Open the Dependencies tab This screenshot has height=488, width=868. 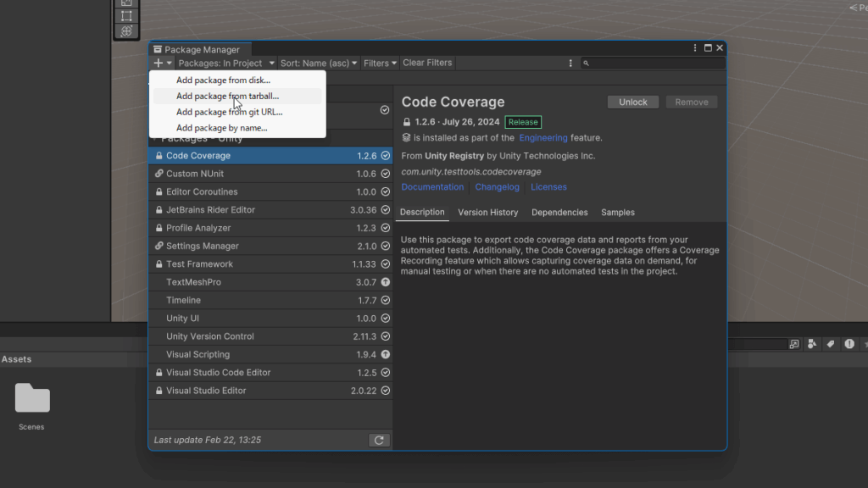[559, 213]
